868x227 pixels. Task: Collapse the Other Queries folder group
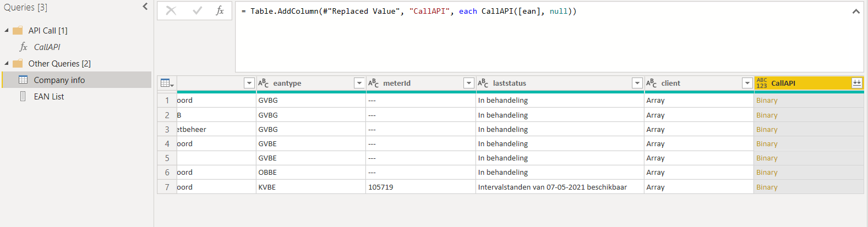point(7,63)
